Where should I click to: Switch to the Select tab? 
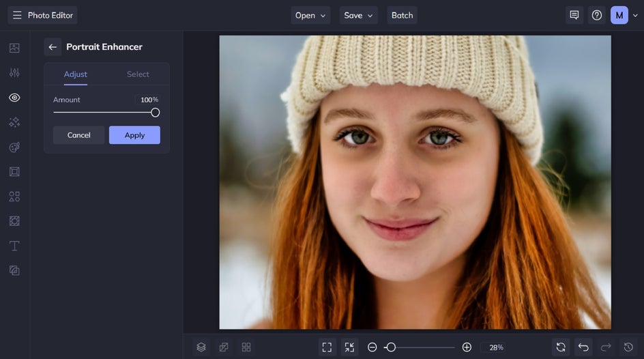pos(138,74)
